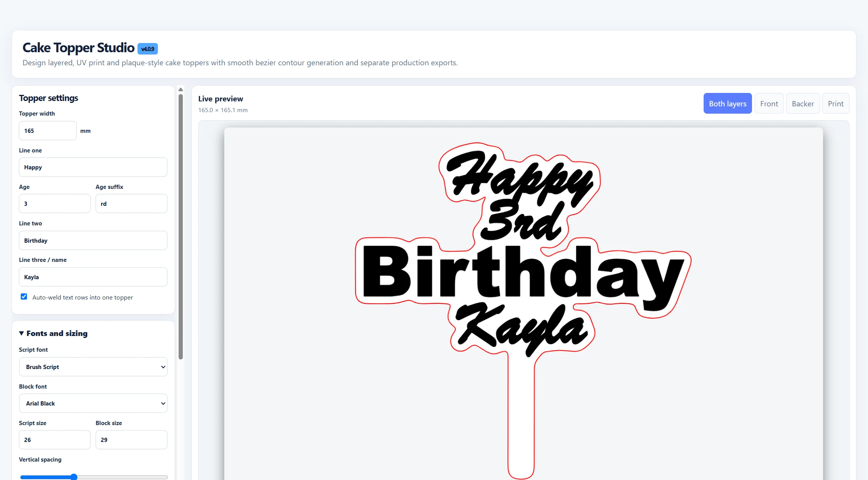Image resolution: width=868 pixels, height=480 pixels.
Task: Click the Script size input field
Action: [x=55, y=440]
